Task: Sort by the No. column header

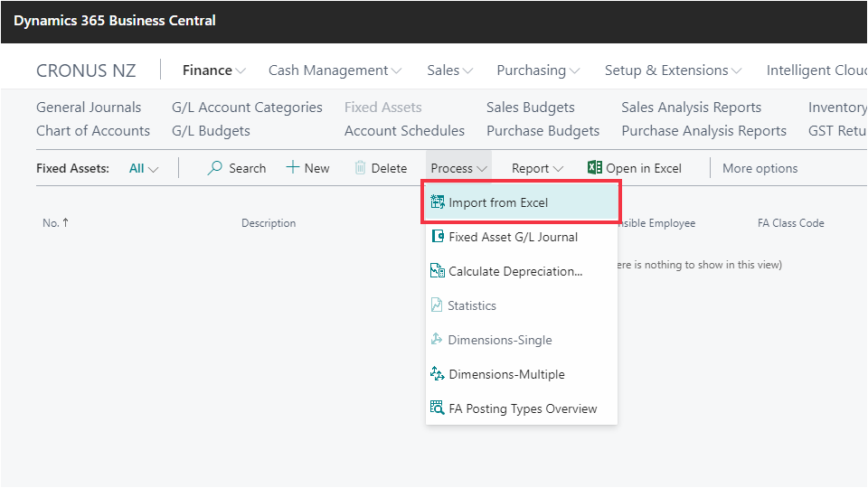Action: [55, 223]
